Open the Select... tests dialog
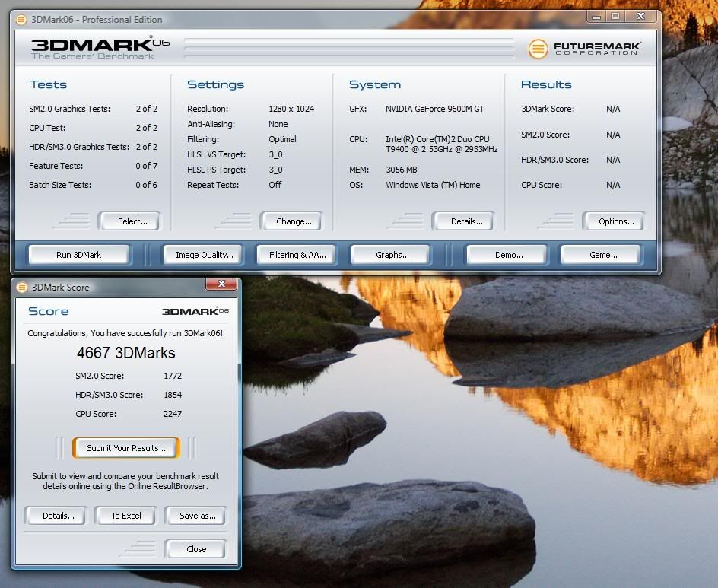Screen dimensions: 718x588 (130, 221)
